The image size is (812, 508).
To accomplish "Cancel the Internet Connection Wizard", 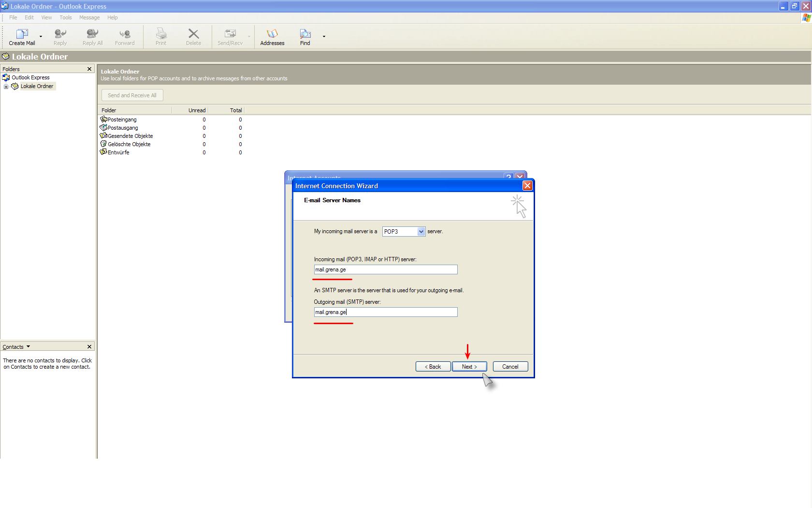I will click(x=510, y=367).
